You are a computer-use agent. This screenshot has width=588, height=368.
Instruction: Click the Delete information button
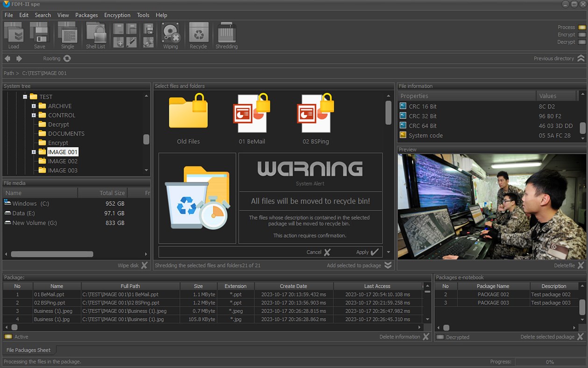point(404,337)
